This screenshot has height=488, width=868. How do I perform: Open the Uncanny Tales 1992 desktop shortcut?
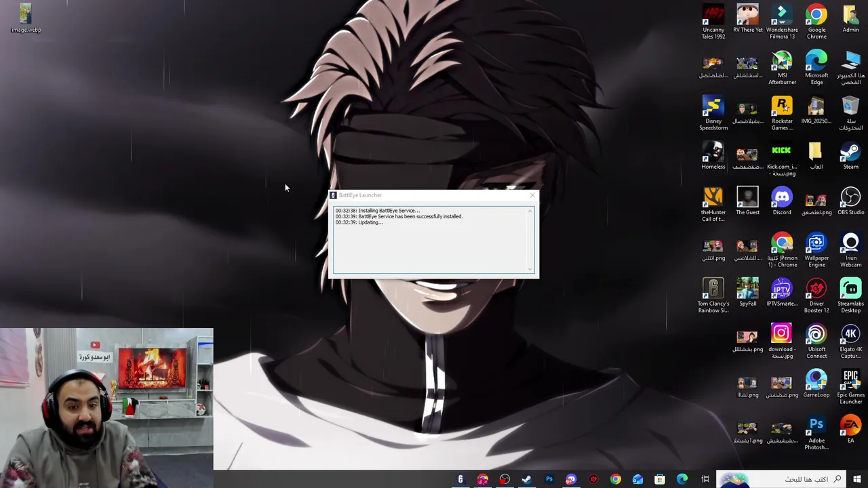tap(713, 21)
